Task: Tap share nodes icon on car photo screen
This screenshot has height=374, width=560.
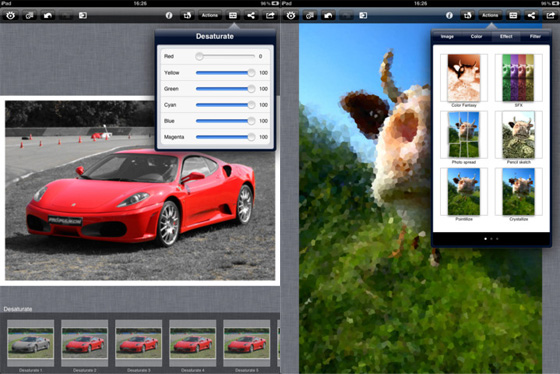Action: click(x=251, y=15)
